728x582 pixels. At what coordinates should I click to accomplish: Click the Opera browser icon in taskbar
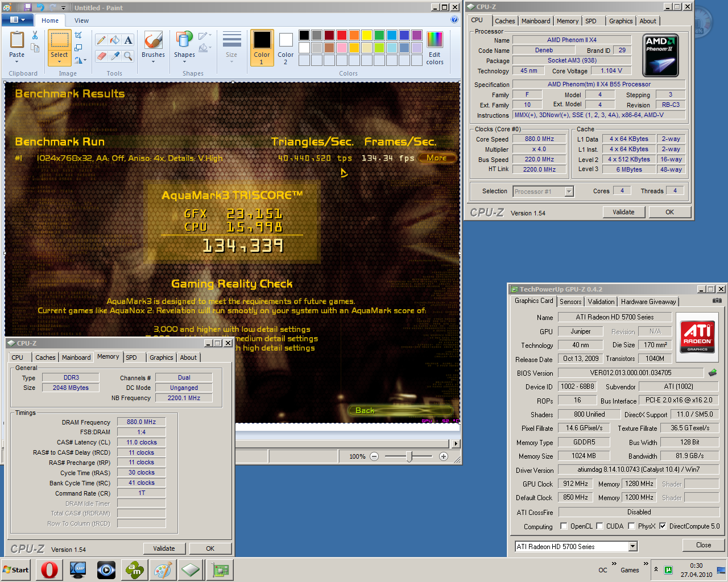click(49, 569)
